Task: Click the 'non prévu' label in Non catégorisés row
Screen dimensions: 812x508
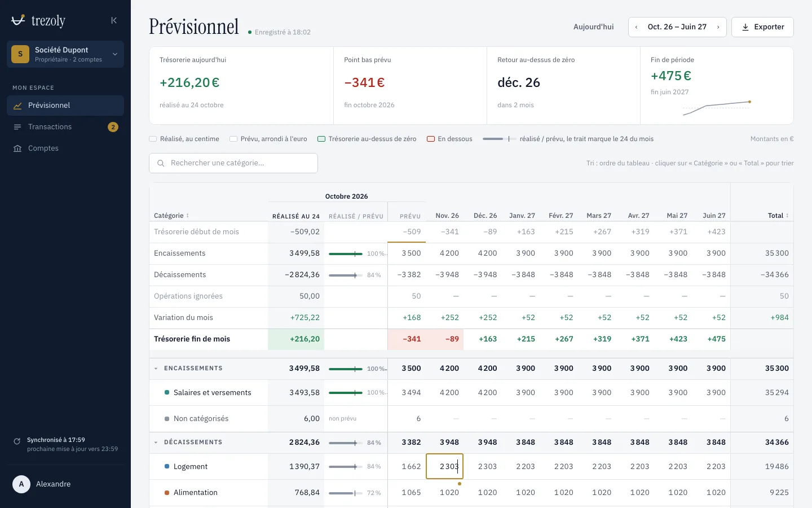Action: (342, 419)
